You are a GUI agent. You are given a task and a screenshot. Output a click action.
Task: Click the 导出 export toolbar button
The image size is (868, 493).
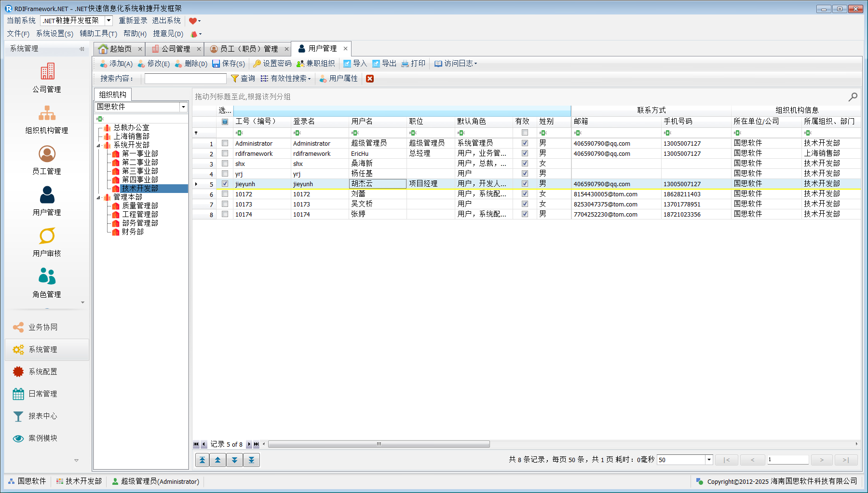(x=384, y=64)
